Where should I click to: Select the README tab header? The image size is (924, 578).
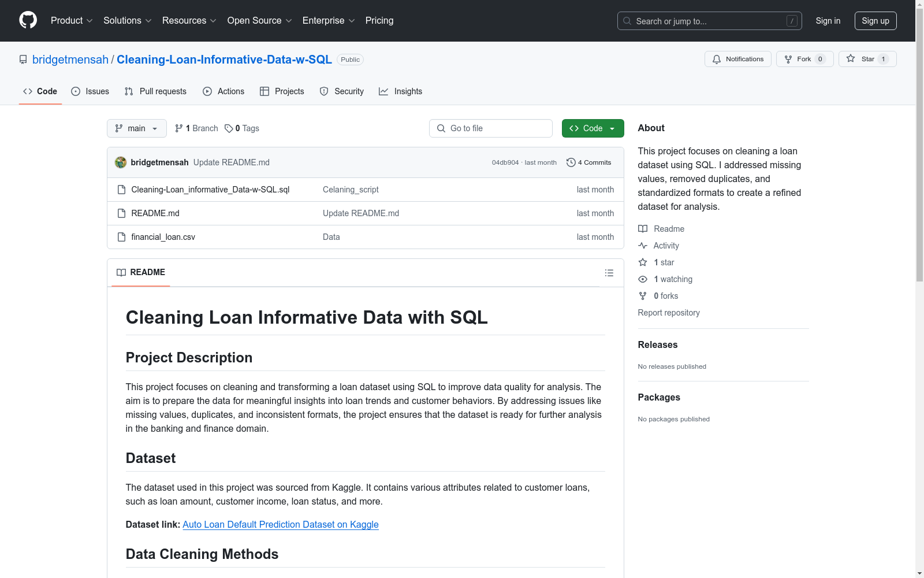point(141,272)
